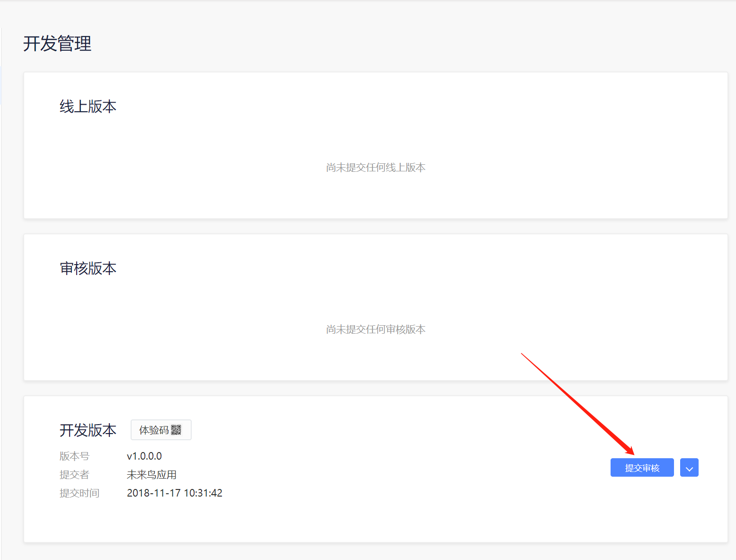Expand the dropdown arrow next to 提交审核
The height and width of the screenshot is (560, 736).
(689, 468)
